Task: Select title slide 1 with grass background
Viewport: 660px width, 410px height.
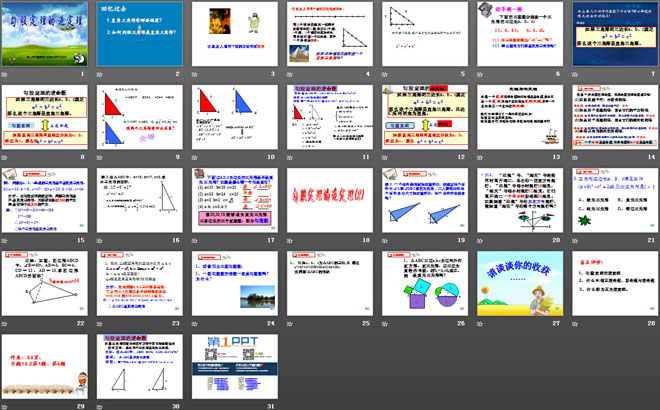Action: point(48,35)
